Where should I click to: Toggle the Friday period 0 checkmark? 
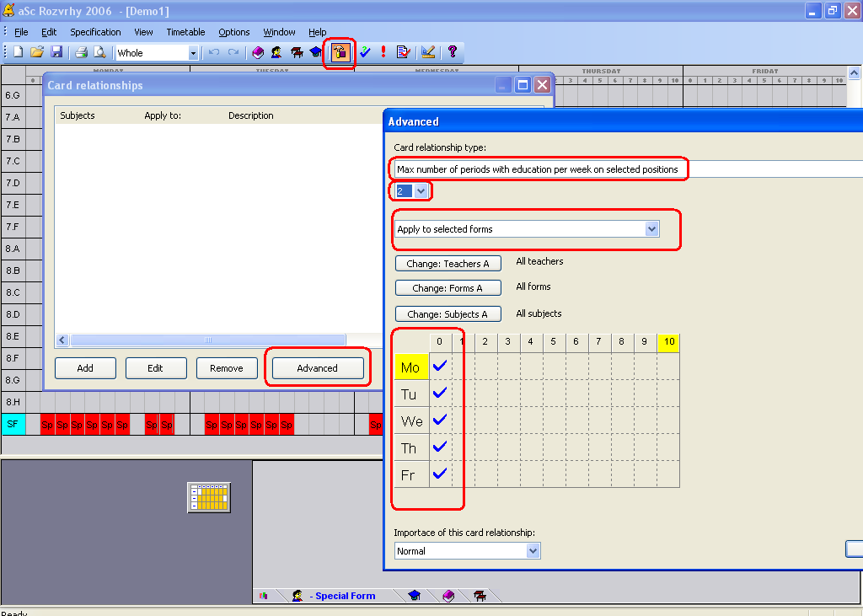(440, 474)
